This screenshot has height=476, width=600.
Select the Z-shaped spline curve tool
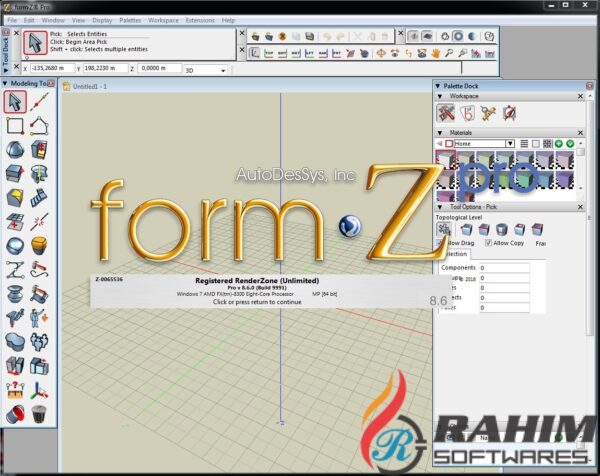coord(15,270)
